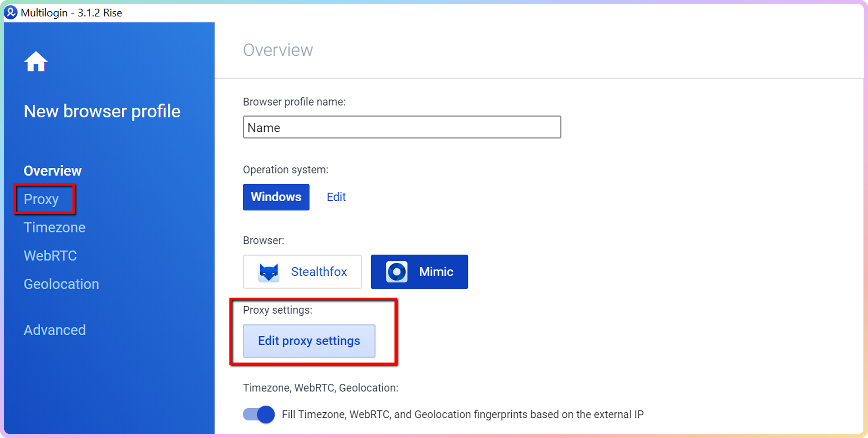The image size is (868, 438).
Task: Click the Overview page title
Action: pos(278,50)
